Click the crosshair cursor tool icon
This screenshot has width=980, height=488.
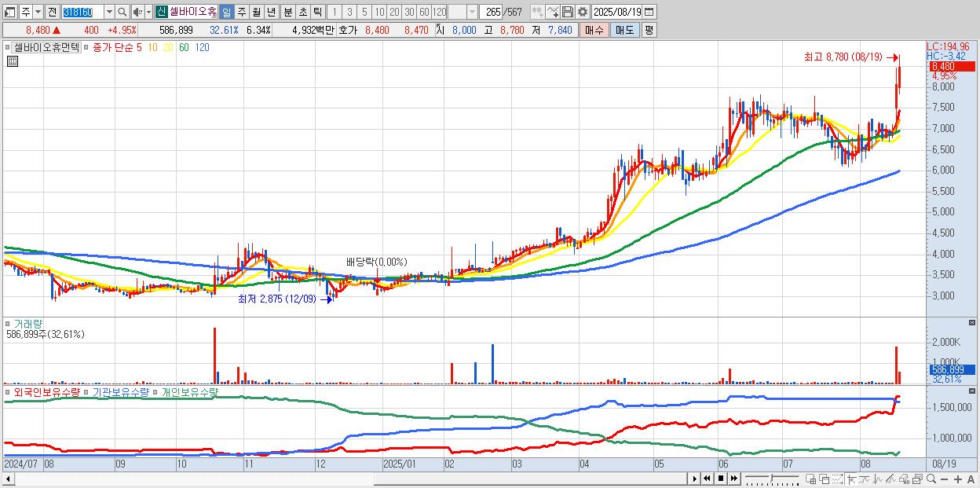click(x=850, y=479)
